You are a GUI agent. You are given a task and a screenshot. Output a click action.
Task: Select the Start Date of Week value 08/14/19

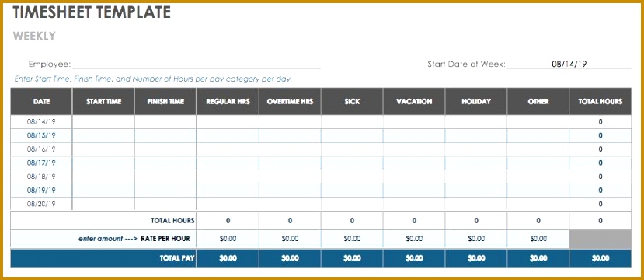click(x=569, y=64)
